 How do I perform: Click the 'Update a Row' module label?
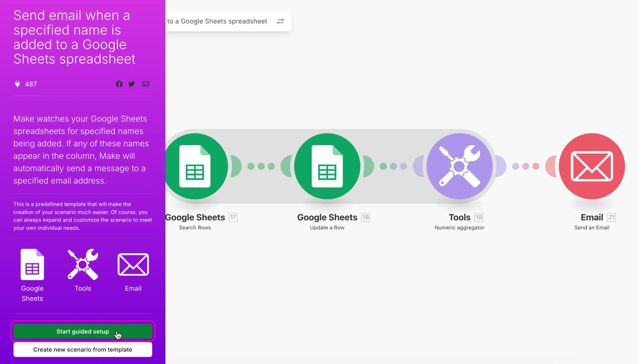[327, 228]
